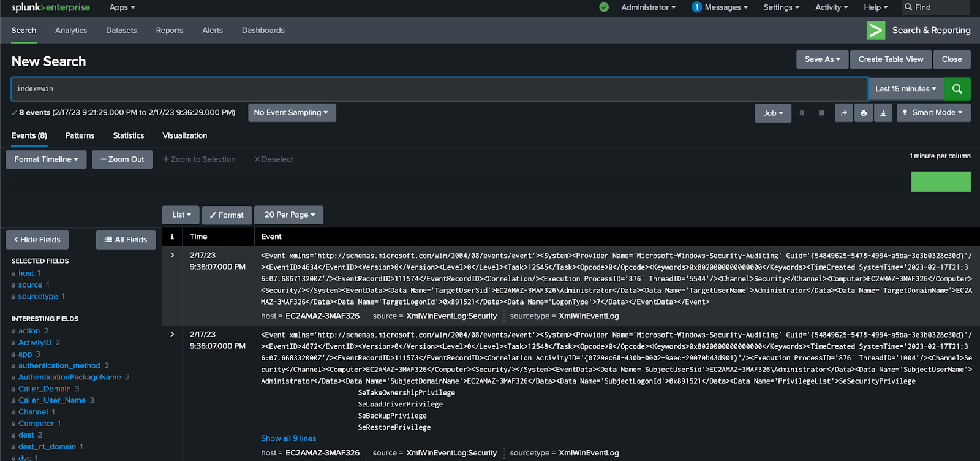Open the List view dropdown
Viewport: 980px width, 461px height.
tap(181, 215)
